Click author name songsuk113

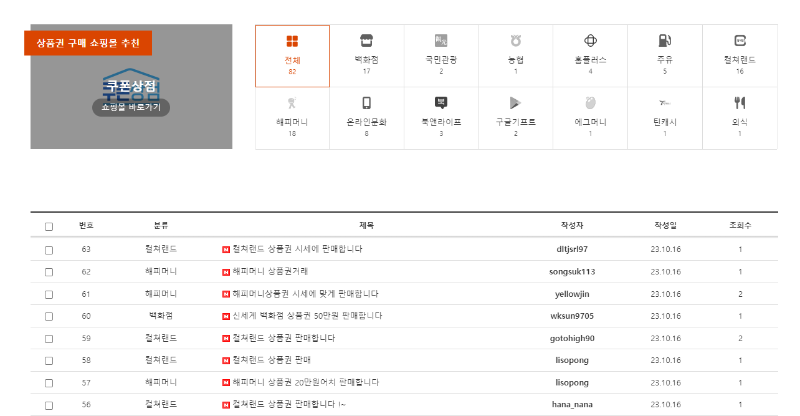[572, 272]
